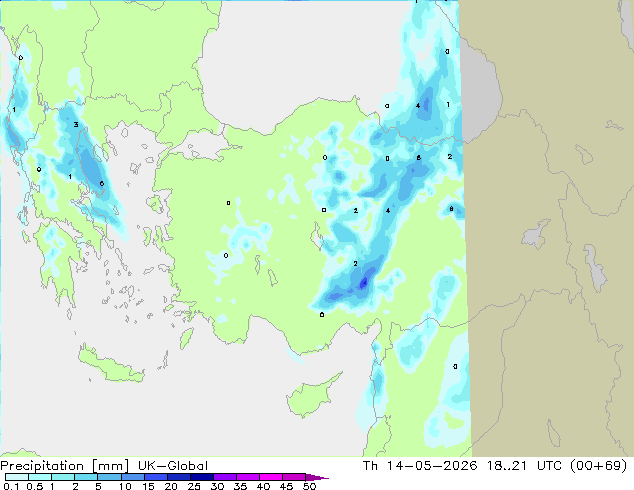Click the '10' legend scale label
Screen dimensions: 634x490
coord(125,486)
